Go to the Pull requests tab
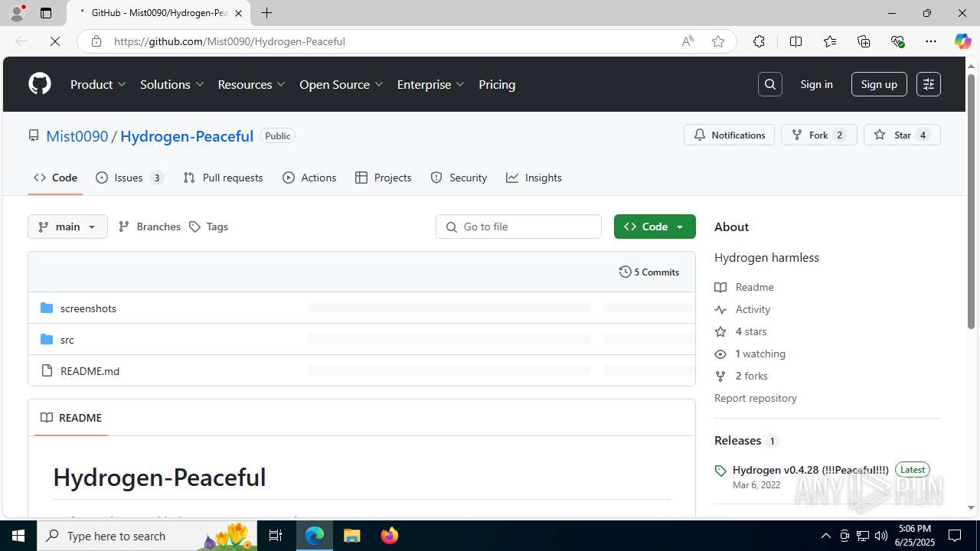Screen dimensions: 980x551 [224, 178]
